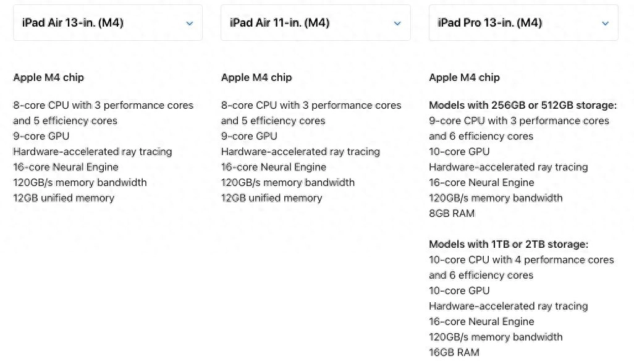Screen dimensions: 634x364
Task: Open the iPad Air 11-in. (M4) model dropdown
Action: (316, 23)
